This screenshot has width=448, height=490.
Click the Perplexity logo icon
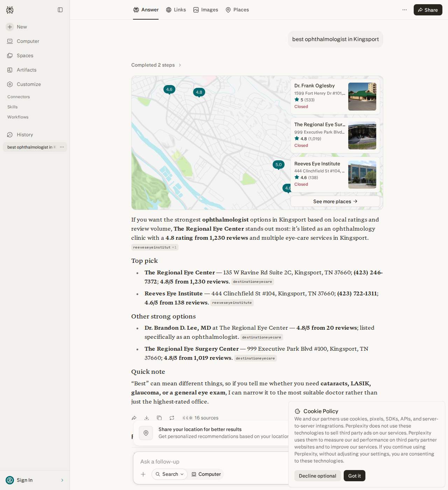point(10,10)
